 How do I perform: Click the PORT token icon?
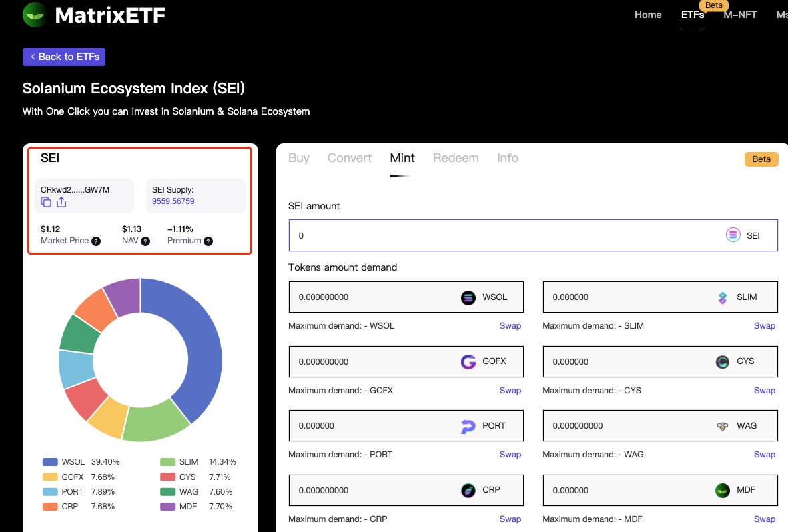tap(468, 426)
